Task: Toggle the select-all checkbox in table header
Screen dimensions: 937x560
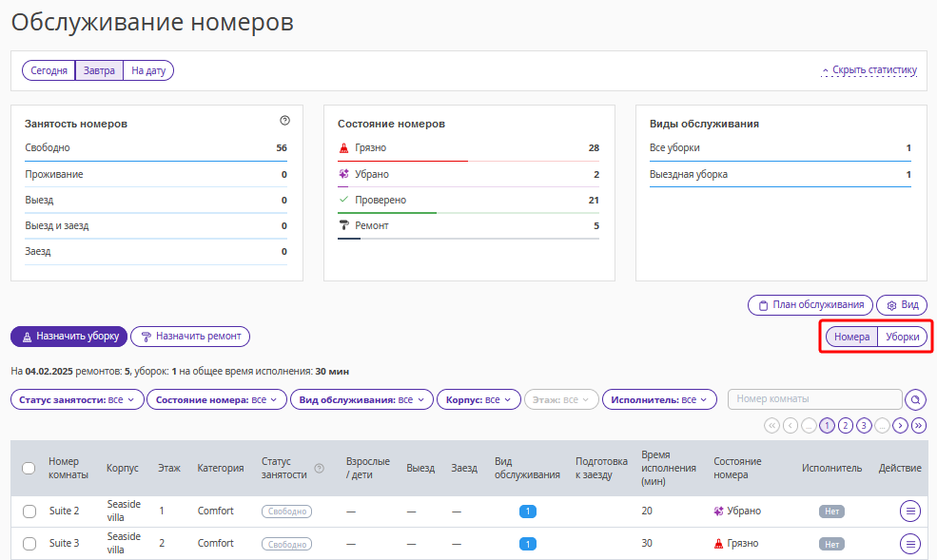Action: 29,468
